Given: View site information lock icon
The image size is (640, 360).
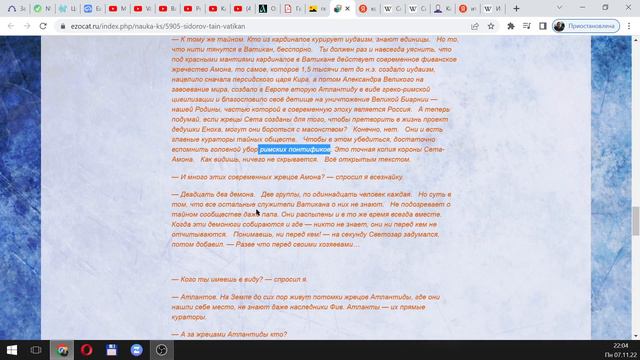Looking at the screenshot, I should 62,26.
